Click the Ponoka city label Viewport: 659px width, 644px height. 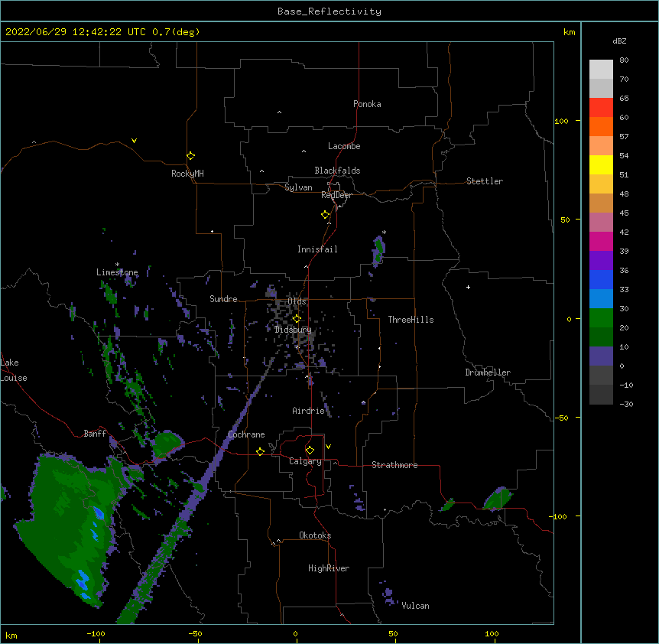(367, 104)
